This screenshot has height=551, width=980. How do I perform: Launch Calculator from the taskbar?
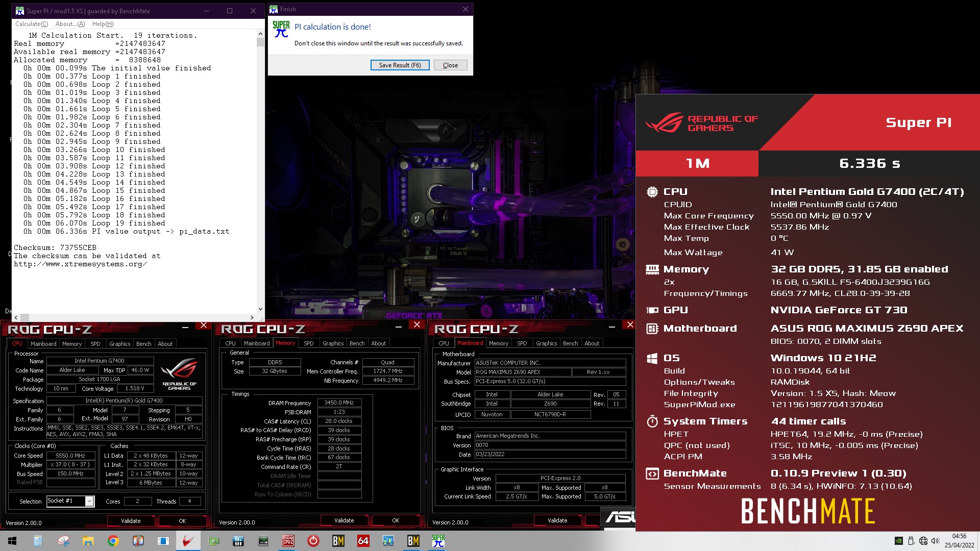[38, 541]
